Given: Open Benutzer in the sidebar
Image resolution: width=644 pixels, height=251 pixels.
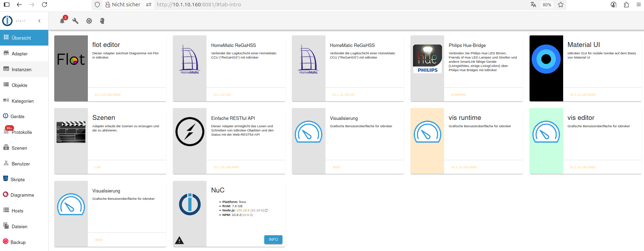Looking at the screenshot, I should [x=24, y=164].
